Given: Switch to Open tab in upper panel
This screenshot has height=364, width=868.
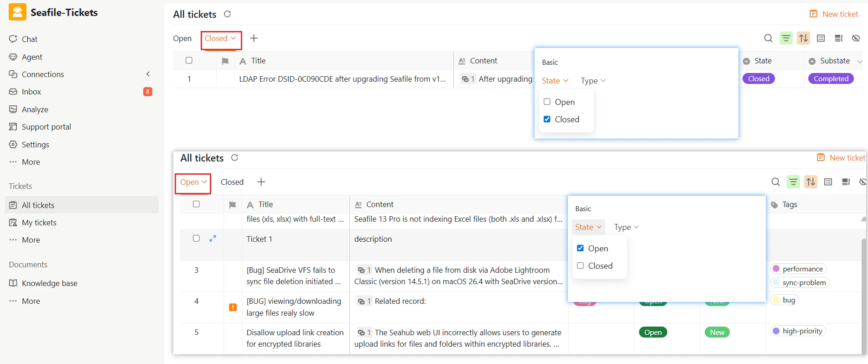Looking at the screenshot, I should pos(182,38).
